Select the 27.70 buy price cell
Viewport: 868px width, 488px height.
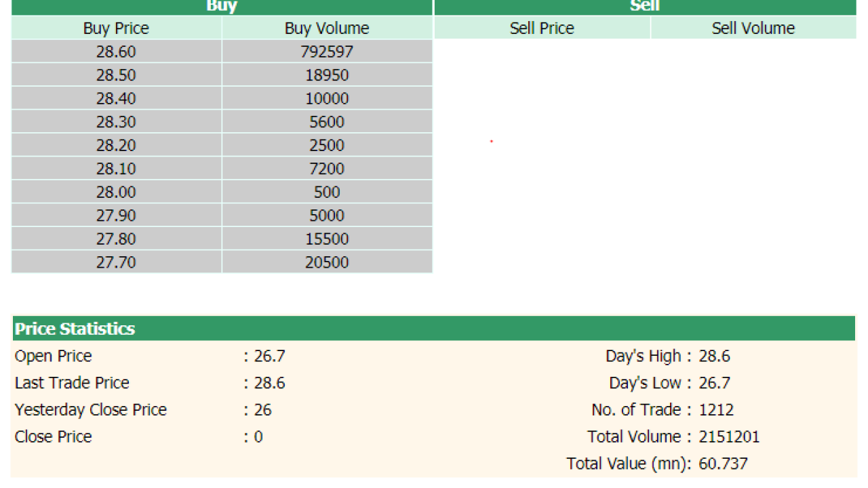(116, 262)
